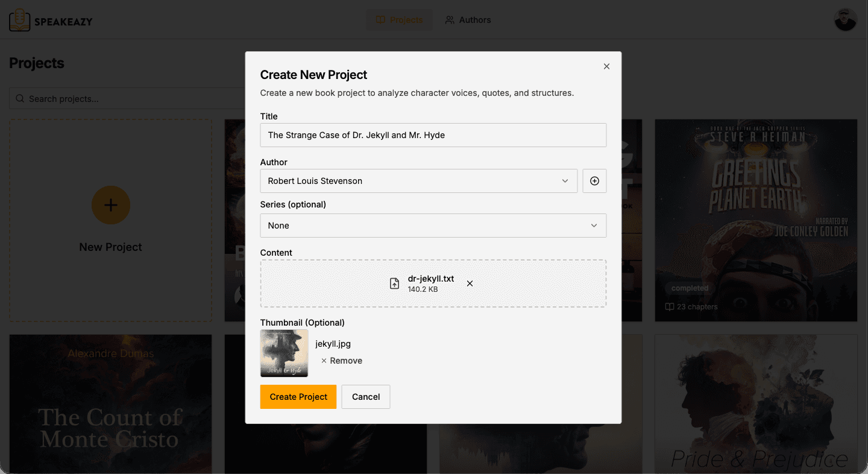This screenshot has width=868, height=474.
Task: Open the Author dropdown showing Robert Louis Stevenson
Action: (x=418, y=181)
